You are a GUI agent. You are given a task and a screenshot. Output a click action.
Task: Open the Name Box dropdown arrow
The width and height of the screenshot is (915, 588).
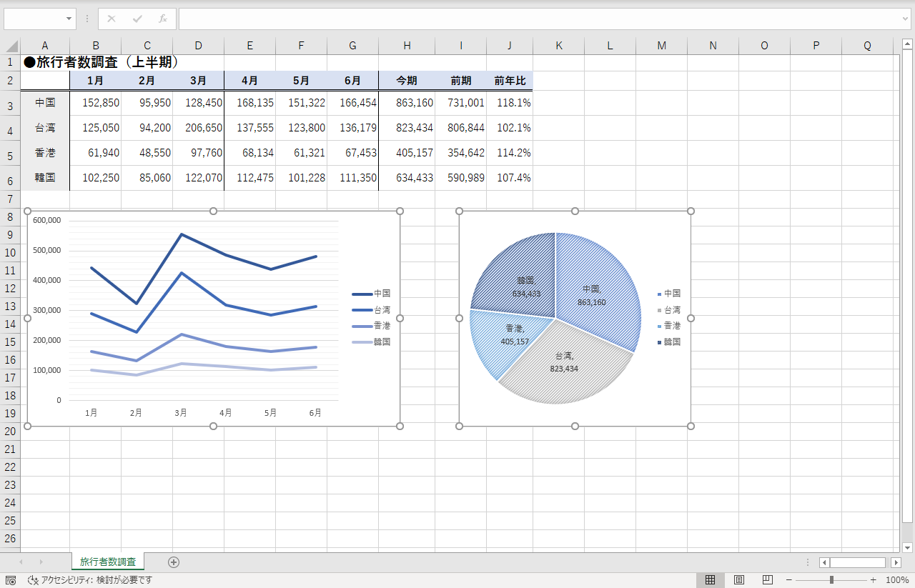(69, 19)
